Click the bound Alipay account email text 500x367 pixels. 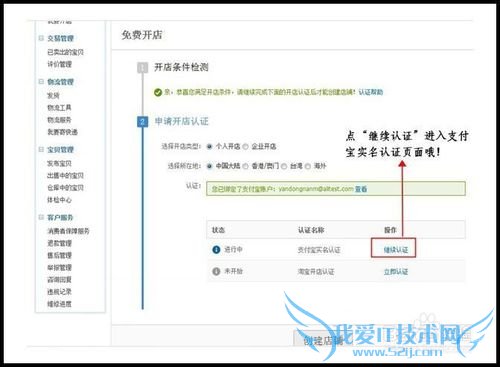click(x=316, y=189)
